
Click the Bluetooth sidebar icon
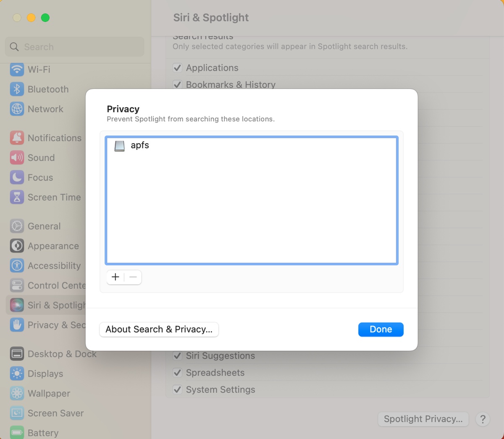[x=17, y=89]
